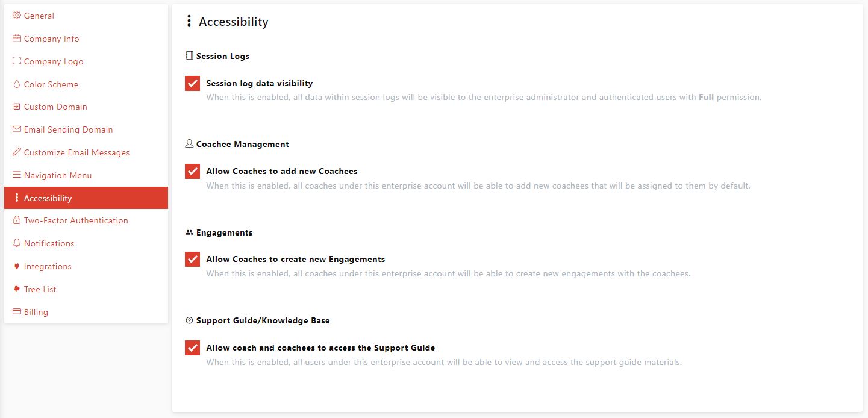Click the pencil icon next to Customize Email Messages

[x=17, y=152]
